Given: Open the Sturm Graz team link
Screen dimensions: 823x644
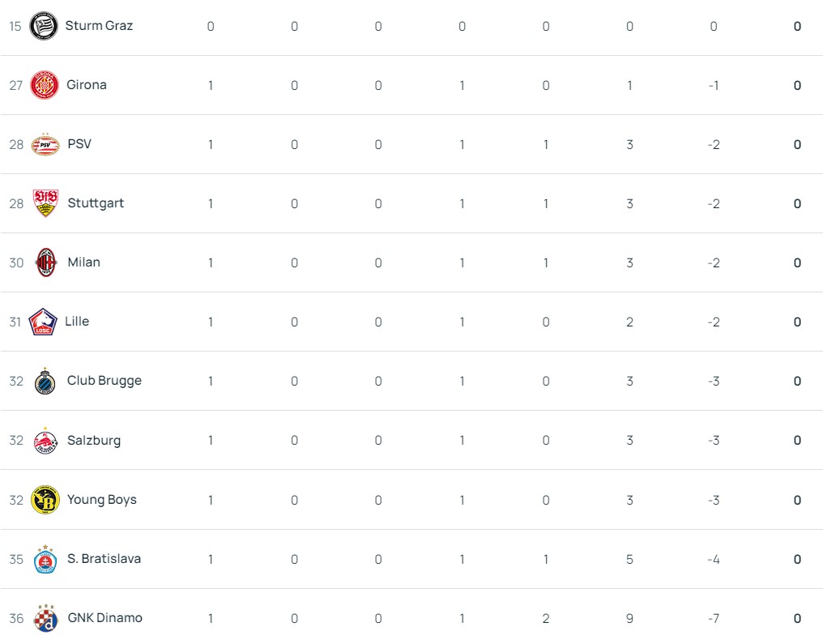Looking at the screenshot, I should [99, 26].
